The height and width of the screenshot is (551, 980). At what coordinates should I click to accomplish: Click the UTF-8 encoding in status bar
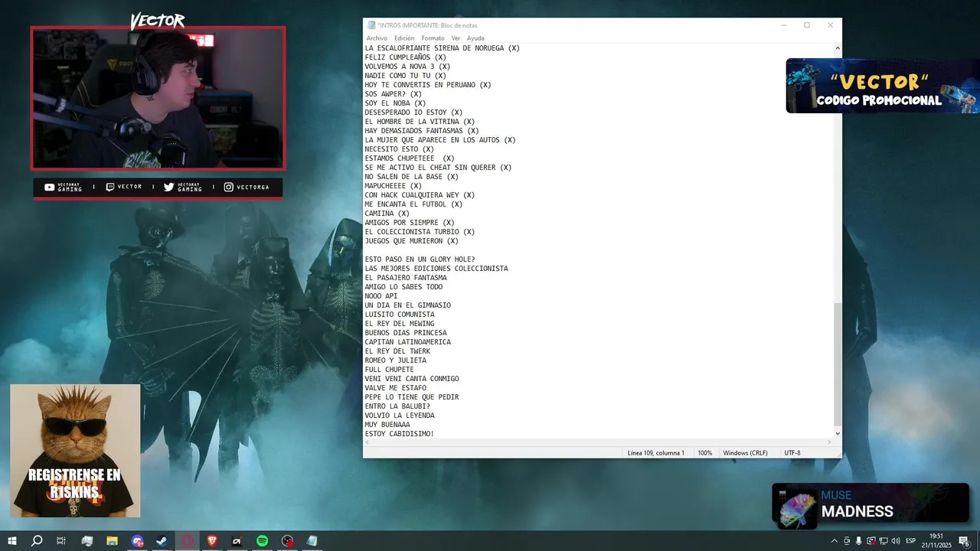[x=792, y=453]
